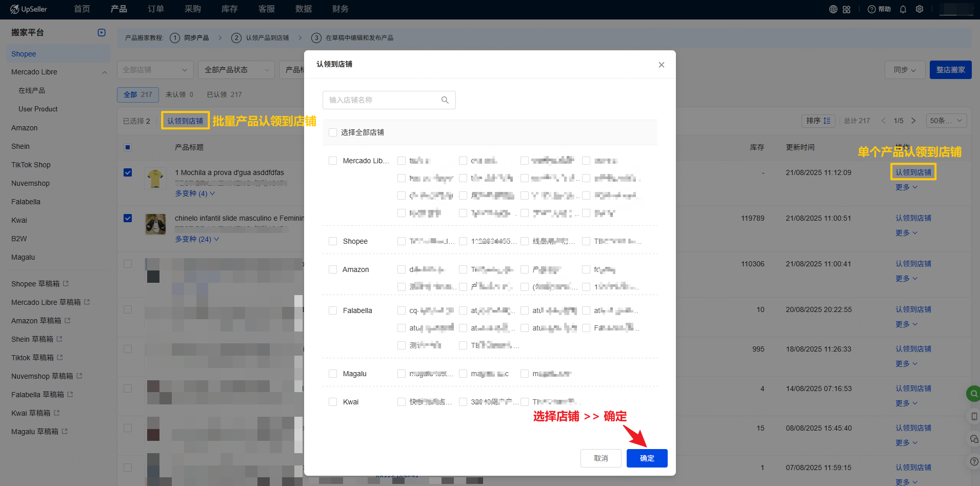980x486 pixels.
Task: Click the chinelo infantil product thumbnail
Action: pos(155,224)
